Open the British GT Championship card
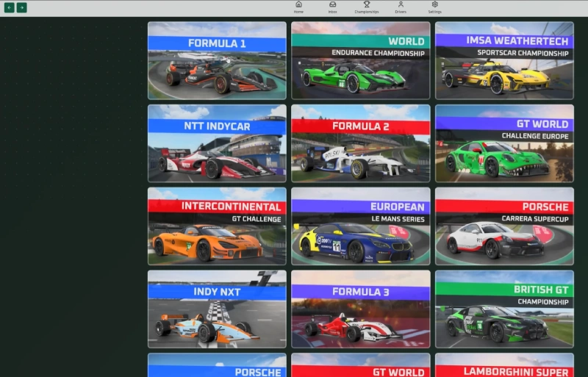The height and width of the screenshot is (377, 588). coord(504,309)
